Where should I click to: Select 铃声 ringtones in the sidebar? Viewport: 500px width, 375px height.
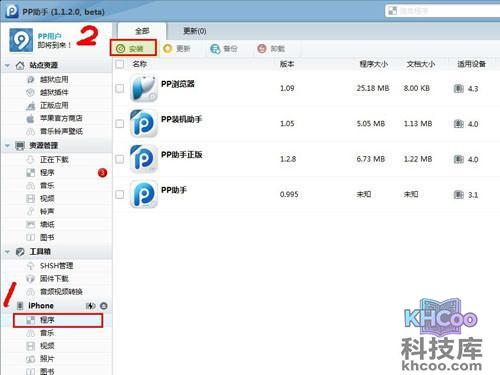[x=47, y=211]
